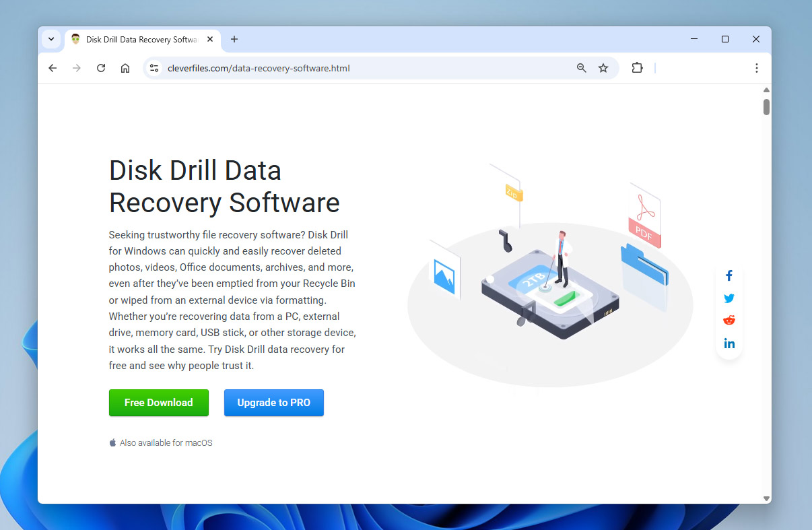Click the Free Download button
The image size is (812, 530).
[x=159, y=403]
